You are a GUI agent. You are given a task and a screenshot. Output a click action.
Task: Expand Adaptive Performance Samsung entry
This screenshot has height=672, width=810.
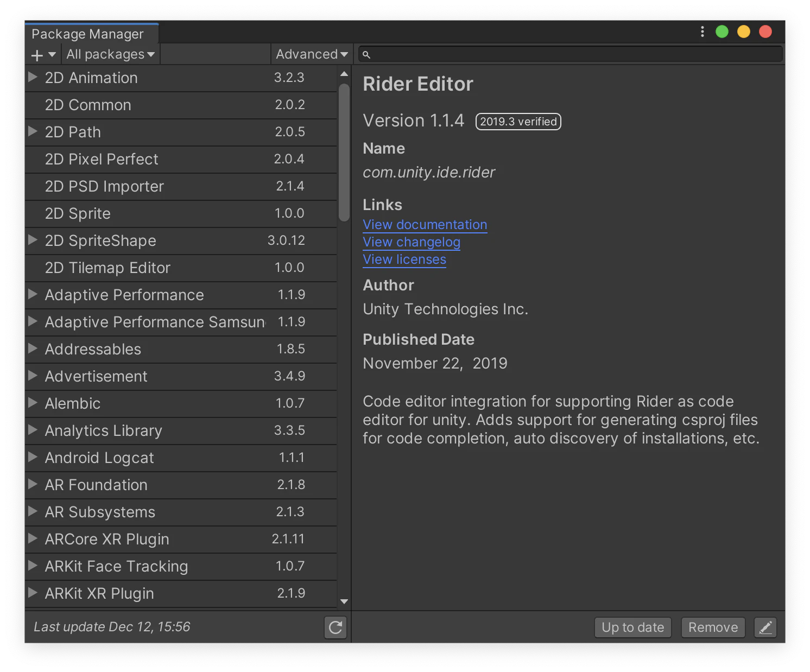pos(33,321)
